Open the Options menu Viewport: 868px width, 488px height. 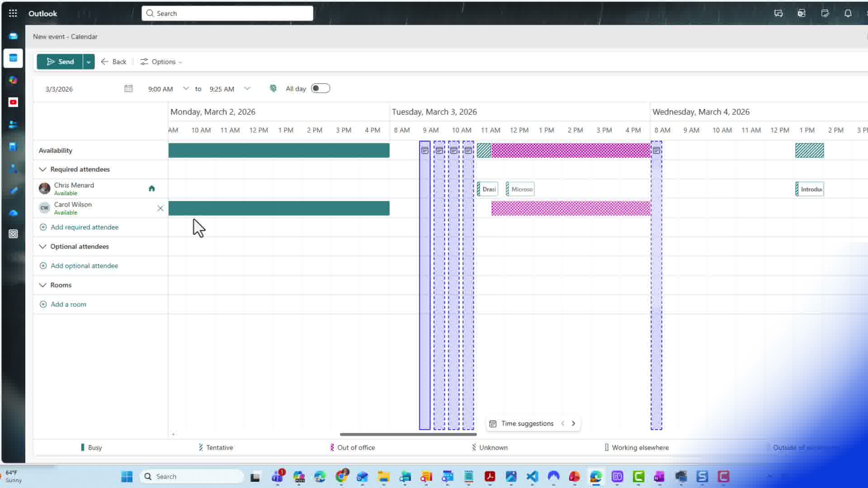tap(161, 61)
